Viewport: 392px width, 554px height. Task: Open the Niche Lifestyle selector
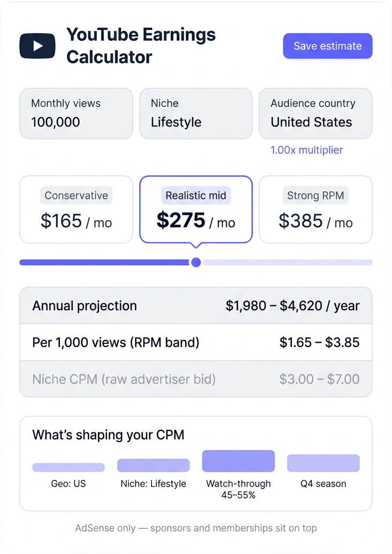pyautogui.click(x=196, y=114)
